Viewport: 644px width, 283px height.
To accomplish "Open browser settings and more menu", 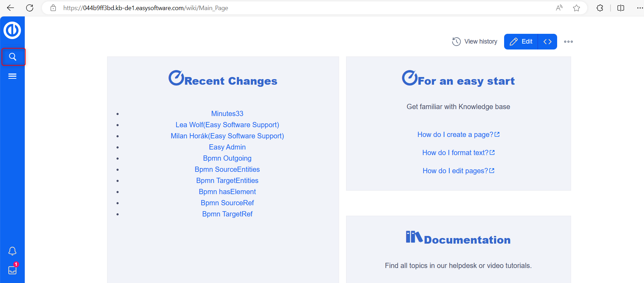I will tap(639, 8).
